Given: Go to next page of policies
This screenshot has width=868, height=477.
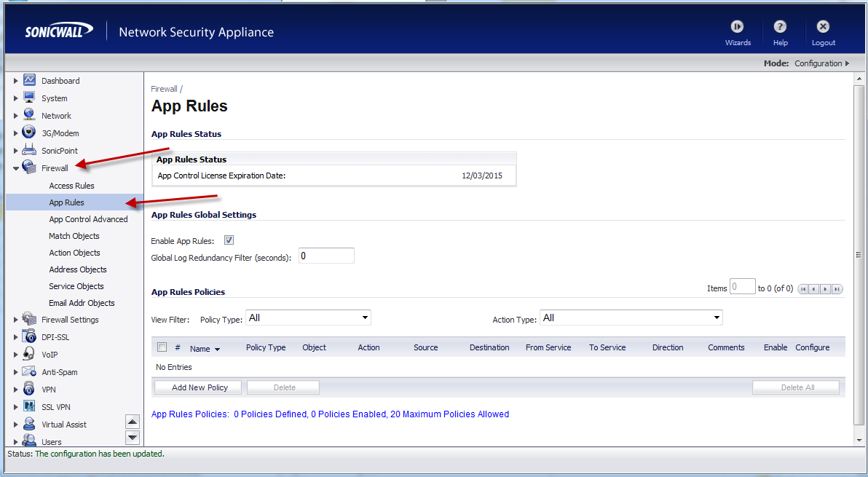Looking at the screenshot, I should point(825,289).
